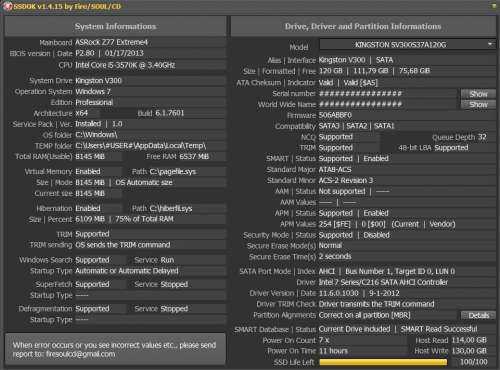Click the Operation System value Windows 7
This screenshot has height=370, width=500.
pyautogui.click(x=93, y=92)
